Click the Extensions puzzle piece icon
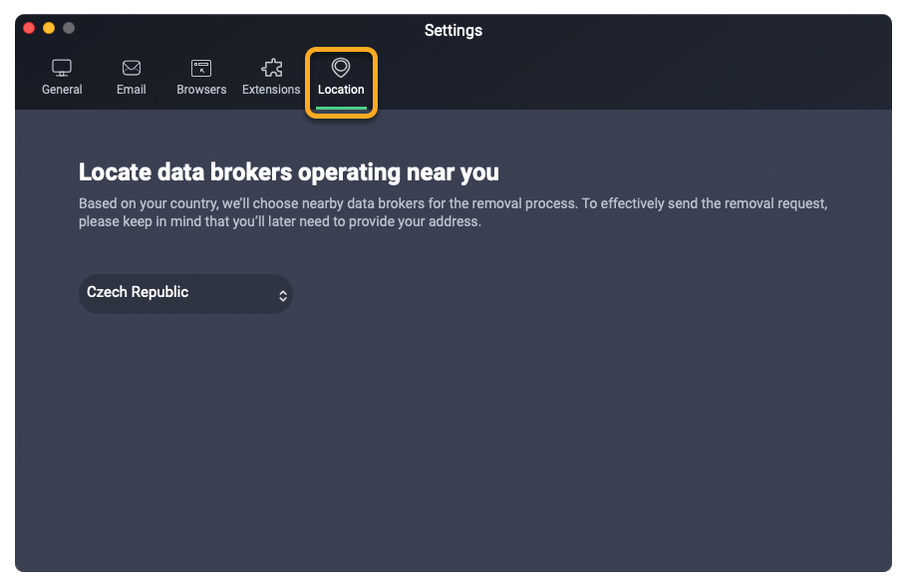 click(271, 68)
